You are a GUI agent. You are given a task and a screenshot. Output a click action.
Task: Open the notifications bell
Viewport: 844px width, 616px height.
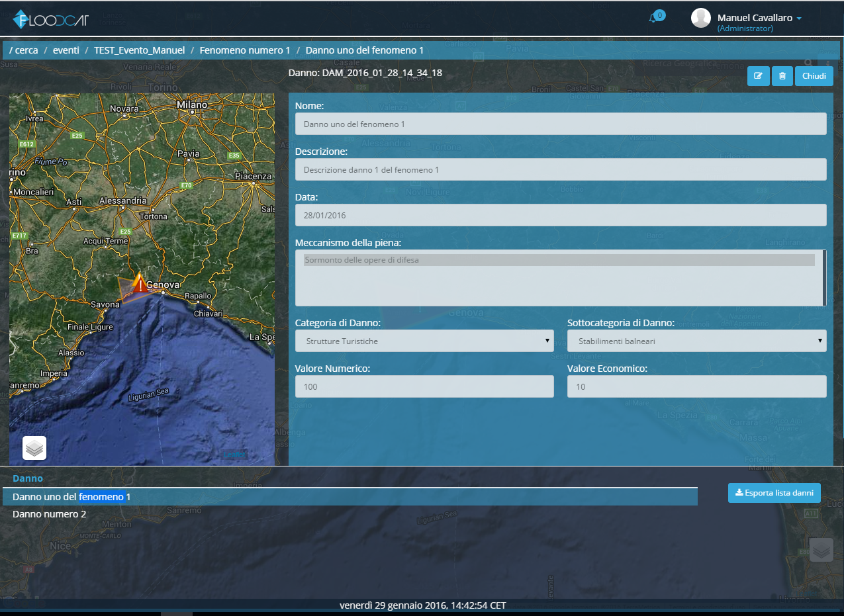(653, 18)
